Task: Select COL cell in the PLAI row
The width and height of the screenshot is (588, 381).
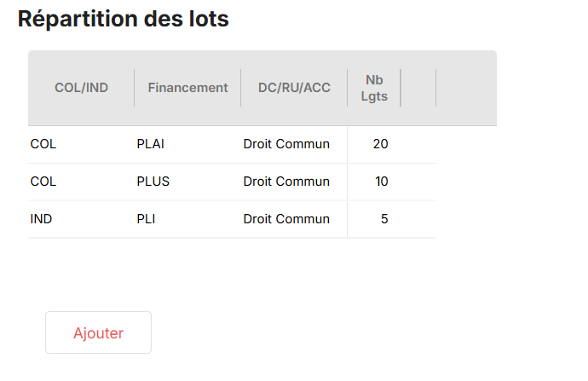Action: [81, 144]
